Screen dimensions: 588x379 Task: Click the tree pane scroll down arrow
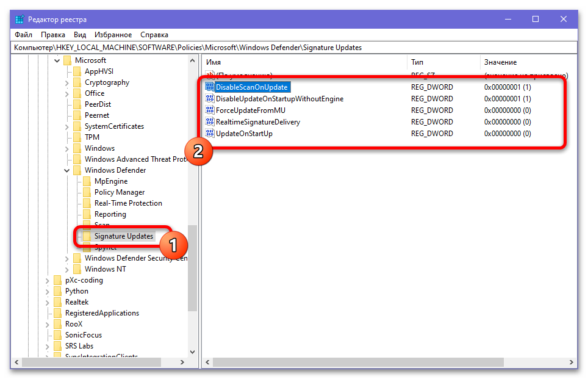(192, 352)
